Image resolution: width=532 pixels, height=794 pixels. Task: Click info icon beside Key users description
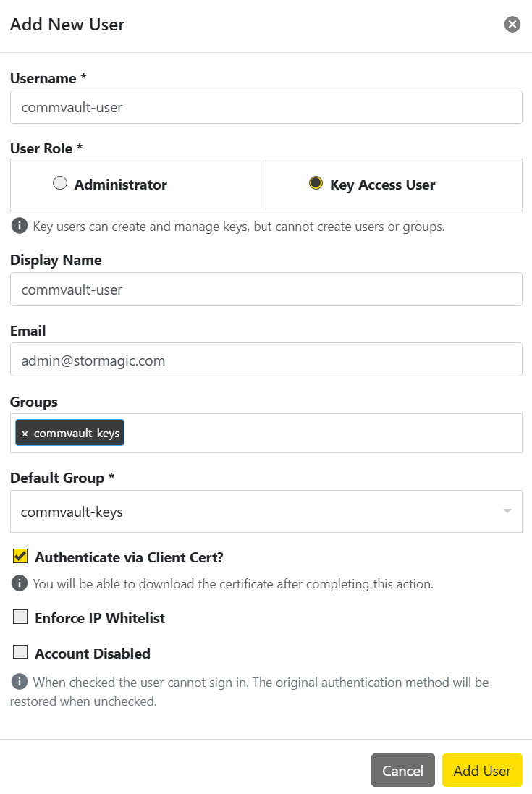pos(20,226)
